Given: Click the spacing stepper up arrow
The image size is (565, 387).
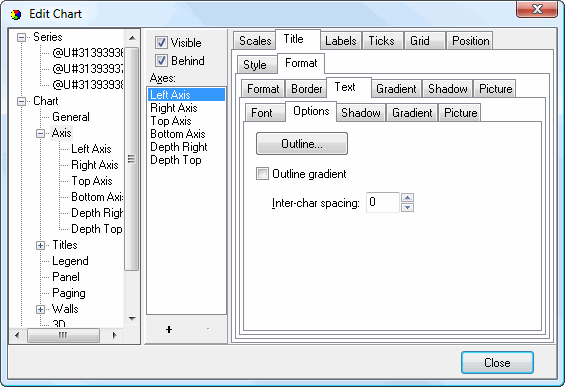Looking at the screenshot, I should pyautogui.click(x=407, y=198).
